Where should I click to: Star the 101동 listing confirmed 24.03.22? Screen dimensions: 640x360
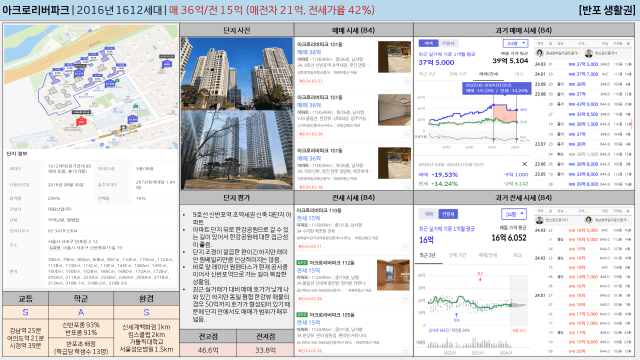407,81
